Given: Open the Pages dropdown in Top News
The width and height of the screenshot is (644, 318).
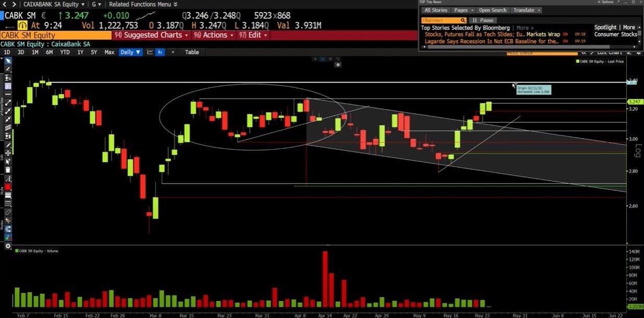Looking at the screenshot, I should tap(463, 10).
